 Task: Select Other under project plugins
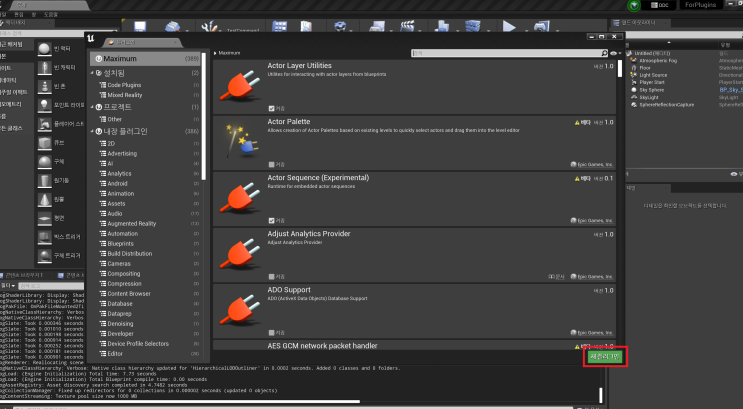click(x=114, y=119)
